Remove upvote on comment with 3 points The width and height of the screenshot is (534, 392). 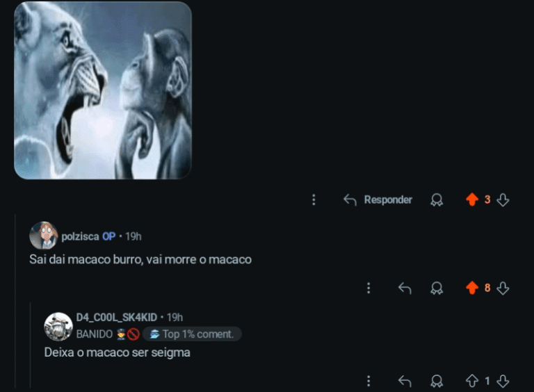pyautogui.click(x=472, y=199)
